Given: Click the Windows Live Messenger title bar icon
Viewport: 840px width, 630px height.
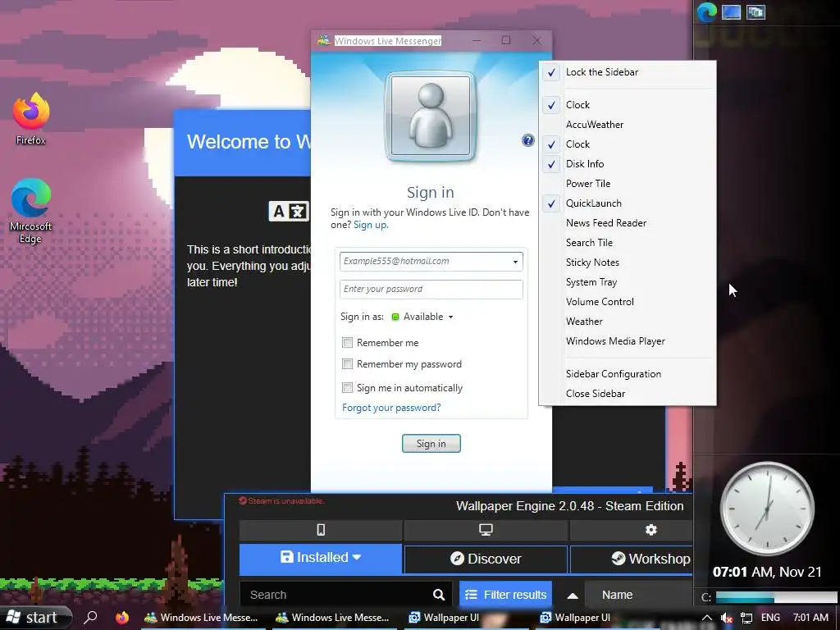Looking at the screenshot, I should 323,40.
